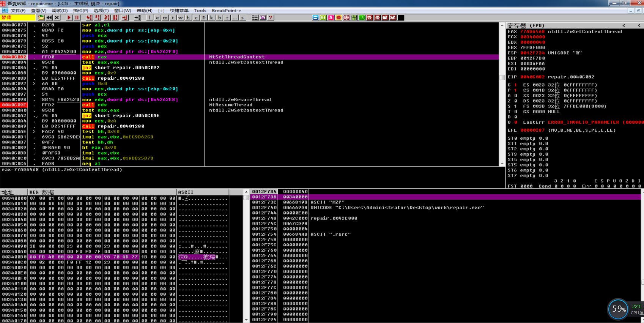This screenshot has height=323, width=644.
Task: Open Source window with 's' button
Action: 242,17
